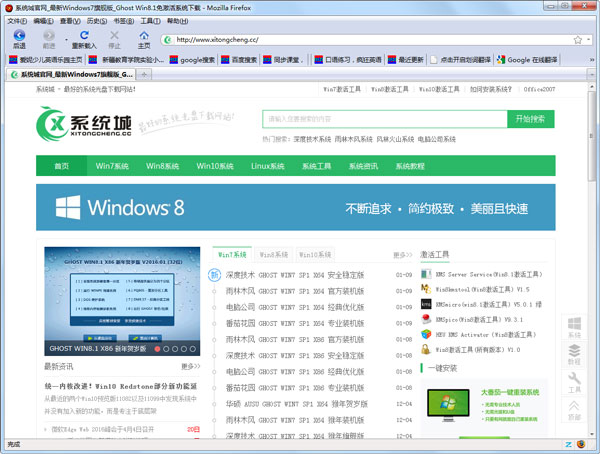Image resolution: width=600 pixels, height=454 pixels.
Task: Open the Google 在线翻译 bookmark
Action: point(527,60)
